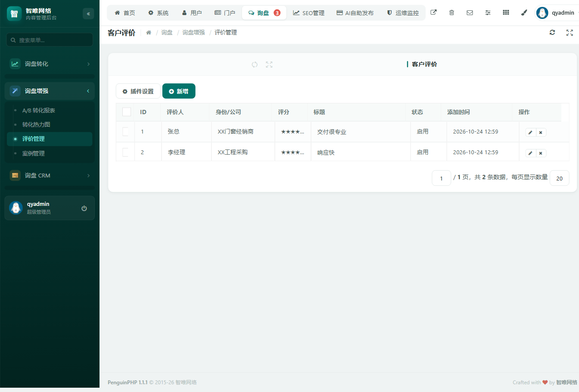Click the 智唯网络 link in the footer

coord(567,383)
